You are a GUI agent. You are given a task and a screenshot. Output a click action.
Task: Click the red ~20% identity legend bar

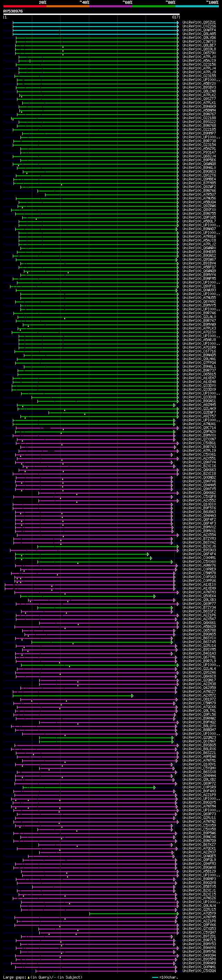point(25,6)
